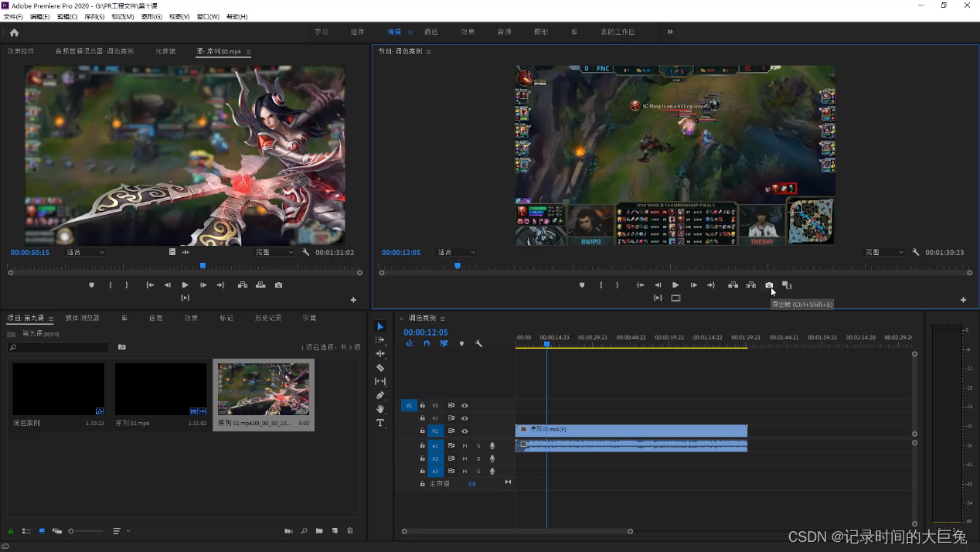Open program monitor resolution dropdown 完整

pos(883,252)
